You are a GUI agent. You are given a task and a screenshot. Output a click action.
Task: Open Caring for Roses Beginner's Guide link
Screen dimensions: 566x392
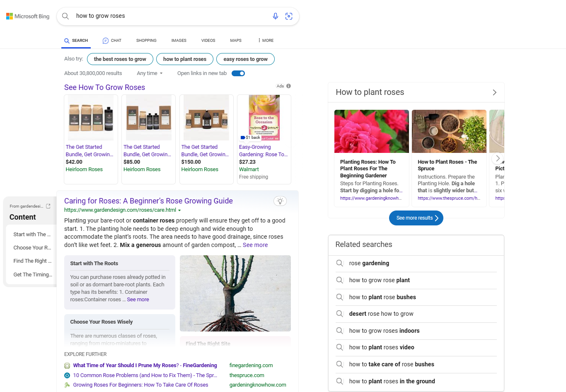coord(148,201)
